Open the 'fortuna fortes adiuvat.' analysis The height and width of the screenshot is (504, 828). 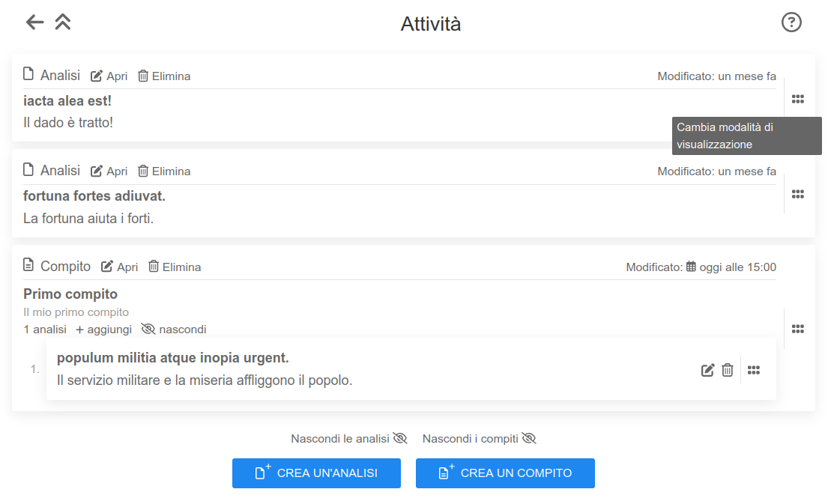(x=109, y=171)
